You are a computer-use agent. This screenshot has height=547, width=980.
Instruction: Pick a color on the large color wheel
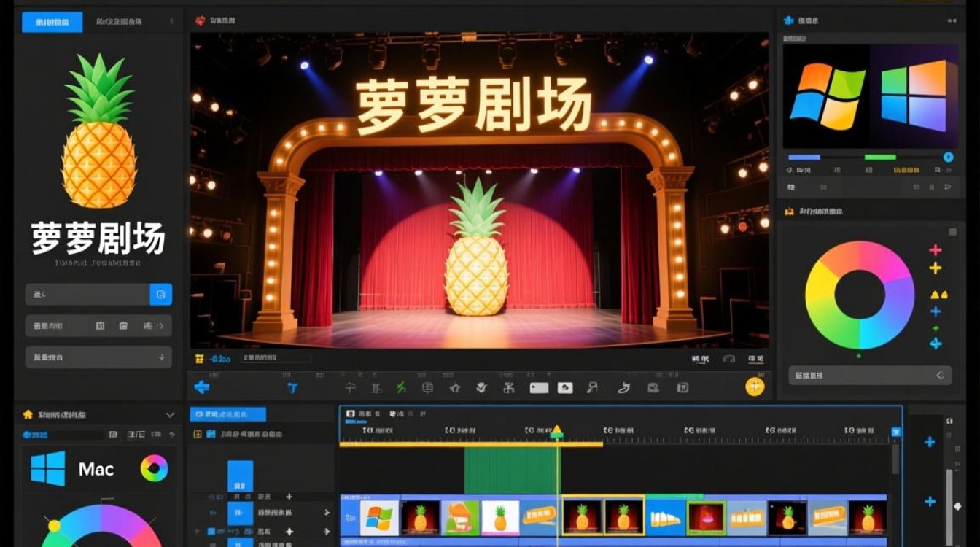point(860,295)
